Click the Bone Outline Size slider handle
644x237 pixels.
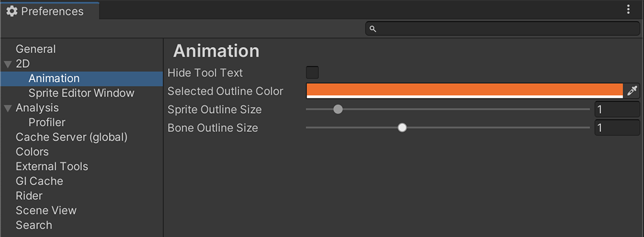tap(402, 128)
